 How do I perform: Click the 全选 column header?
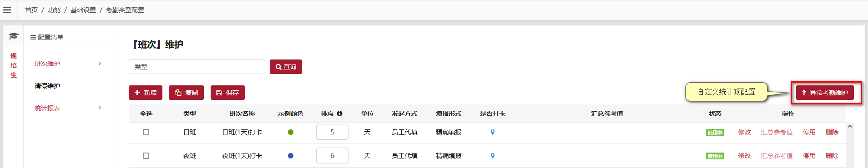click(x=146, y=114)
